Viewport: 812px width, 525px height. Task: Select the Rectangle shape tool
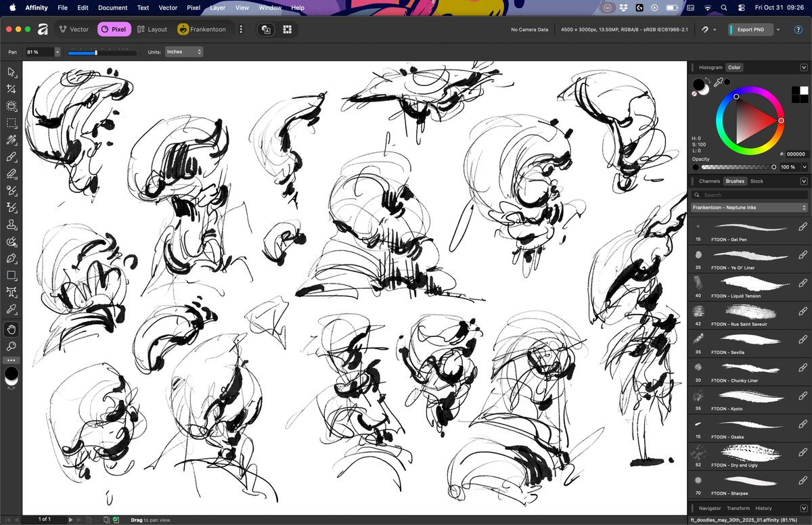pos(12,275)
